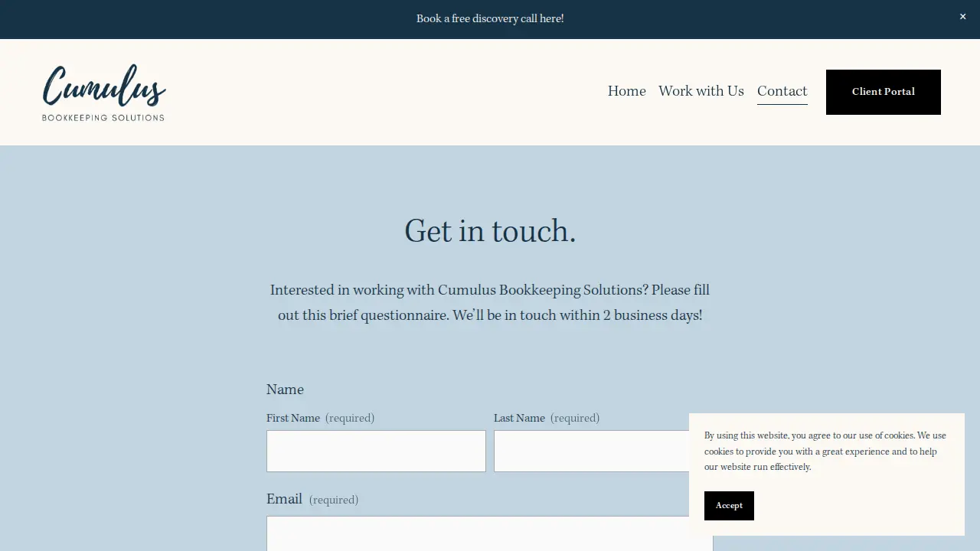
Task: Focus the First Name input field
Action: pos(376,451)
